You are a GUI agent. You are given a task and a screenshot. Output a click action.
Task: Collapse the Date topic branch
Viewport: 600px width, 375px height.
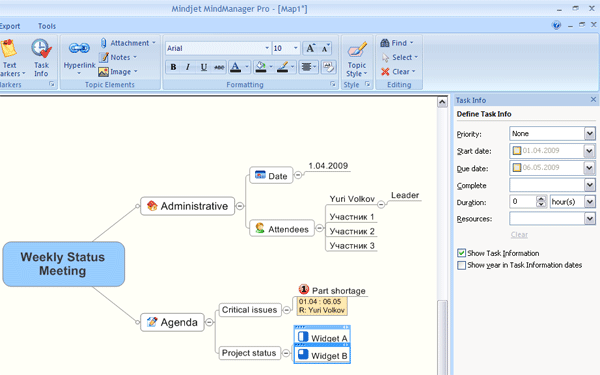tap(298, 175)
